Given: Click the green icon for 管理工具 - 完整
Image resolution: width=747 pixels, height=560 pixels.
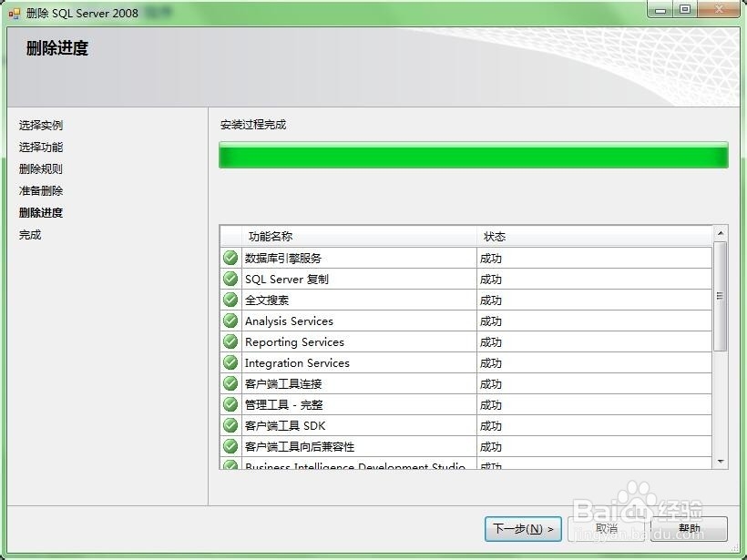Looking at the screenshot, I should pos(230,404).
